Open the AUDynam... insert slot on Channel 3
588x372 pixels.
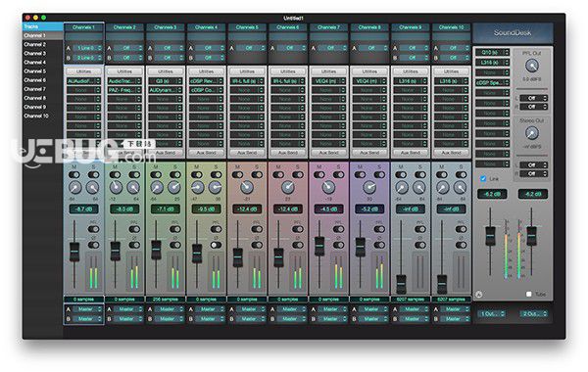coord(166,90)
